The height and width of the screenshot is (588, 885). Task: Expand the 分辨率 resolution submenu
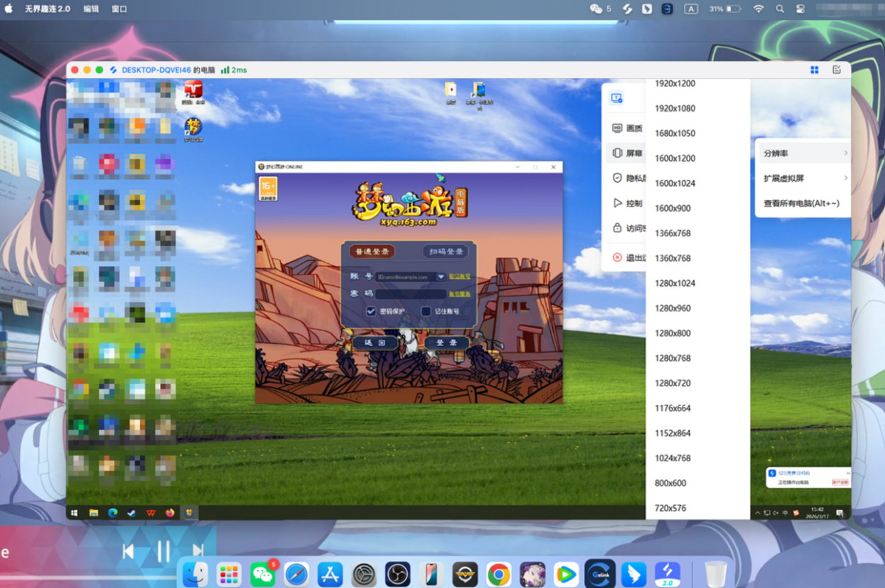pos(803,154)
